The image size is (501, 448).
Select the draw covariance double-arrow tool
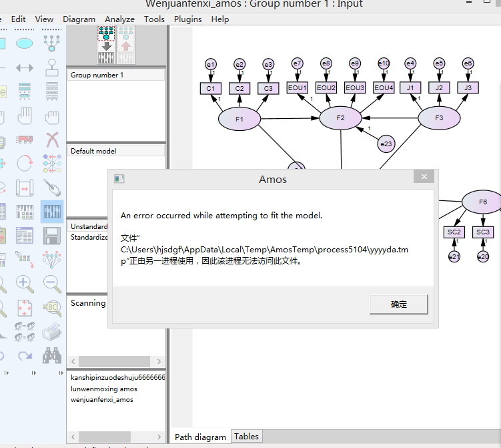(24, 68)
